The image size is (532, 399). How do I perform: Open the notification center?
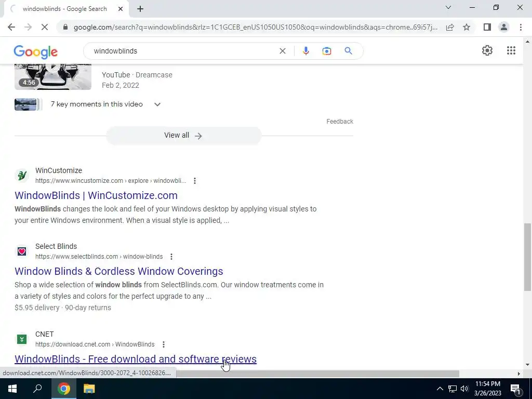point(516,389)
